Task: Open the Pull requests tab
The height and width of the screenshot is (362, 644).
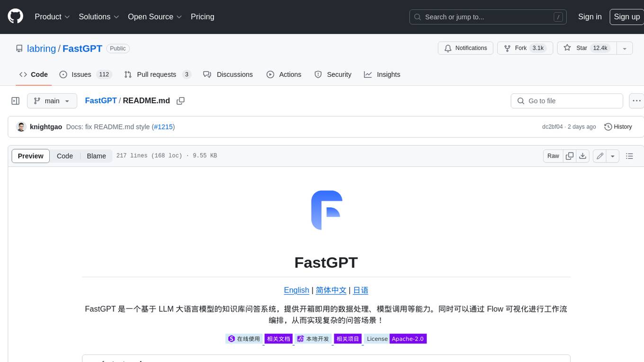Action: point(158,74)
